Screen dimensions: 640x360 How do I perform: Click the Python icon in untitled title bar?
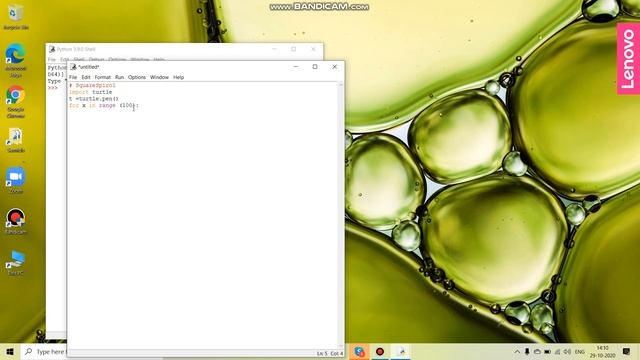73,67
